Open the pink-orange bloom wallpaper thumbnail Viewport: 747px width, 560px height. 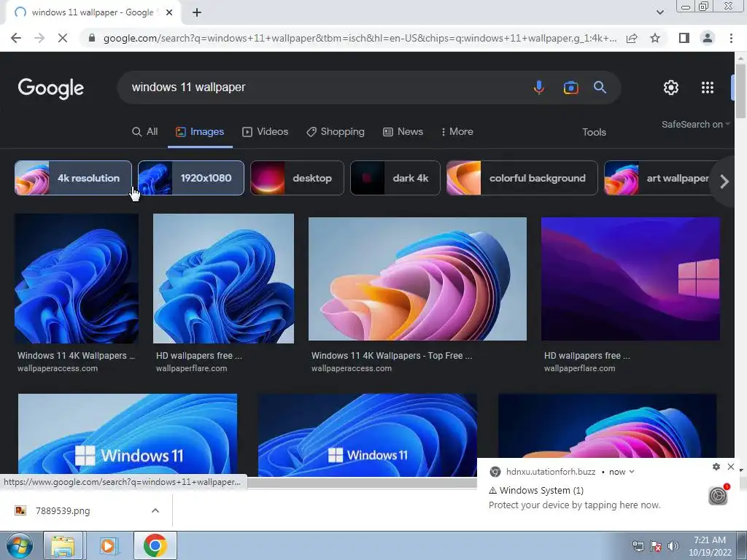pyautogui.click(x=417, y=279)
